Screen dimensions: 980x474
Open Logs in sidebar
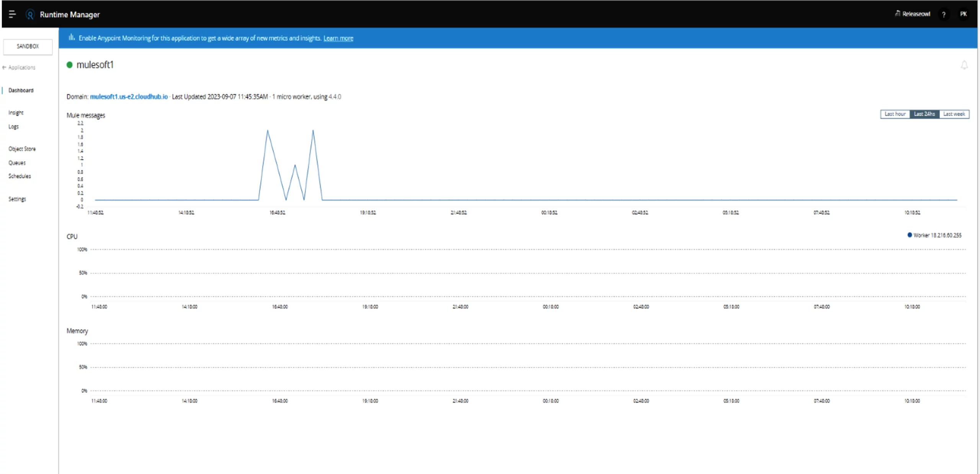(13, 127)
